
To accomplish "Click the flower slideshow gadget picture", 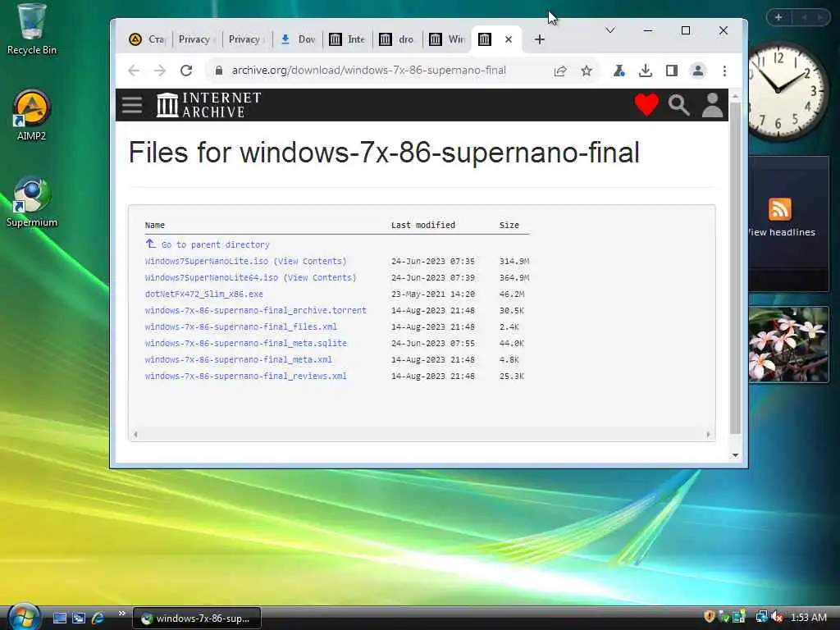I will pyautogui.click(x=788, y=345).
